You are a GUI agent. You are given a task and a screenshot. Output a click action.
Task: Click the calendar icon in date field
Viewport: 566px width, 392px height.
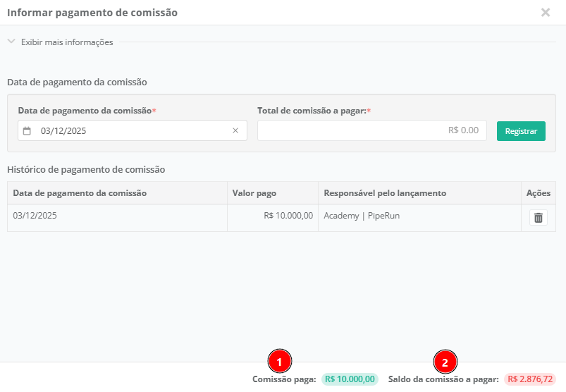point(27,130)
